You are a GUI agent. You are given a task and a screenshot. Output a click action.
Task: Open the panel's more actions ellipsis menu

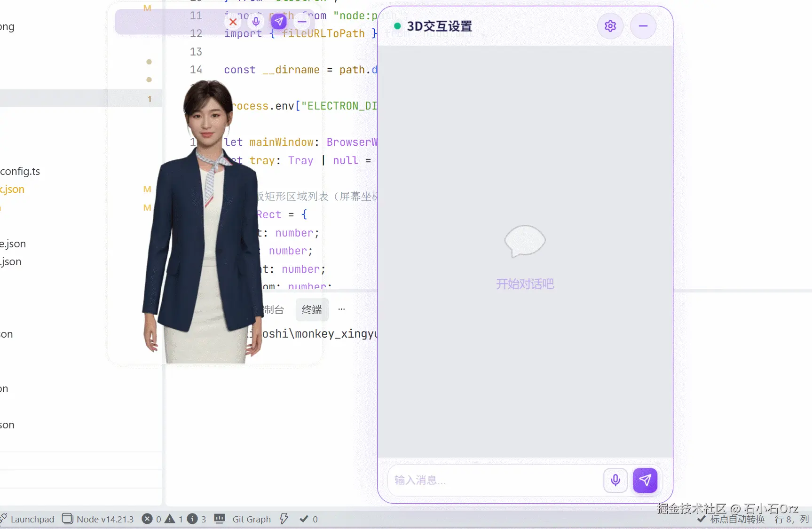pos(342,309)
